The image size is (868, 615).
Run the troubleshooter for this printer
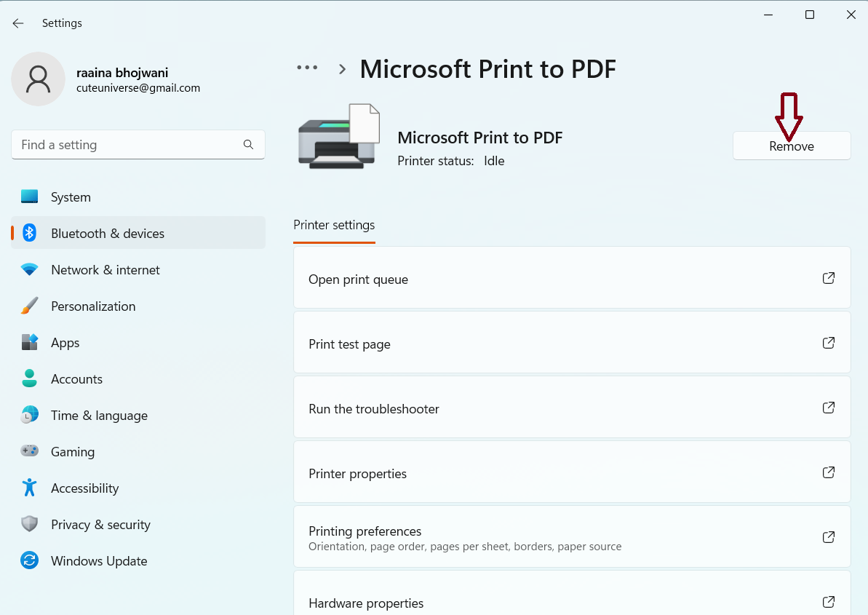[x=571, y=408]
